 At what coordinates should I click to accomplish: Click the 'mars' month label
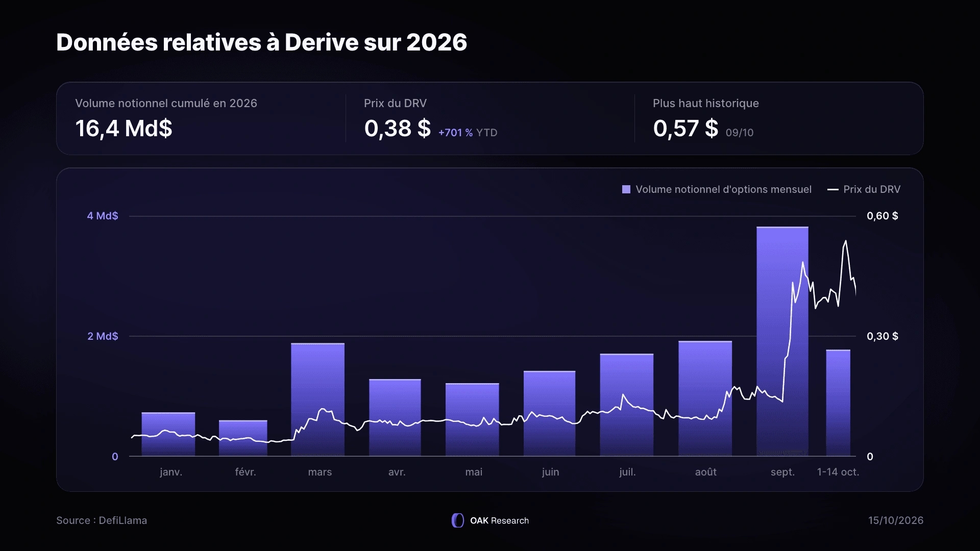tap(320, 472)
